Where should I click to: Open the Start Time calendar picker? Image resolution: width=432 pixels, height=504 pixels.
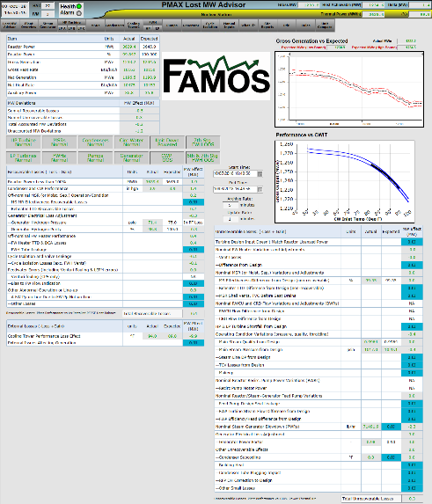[260, 174]
